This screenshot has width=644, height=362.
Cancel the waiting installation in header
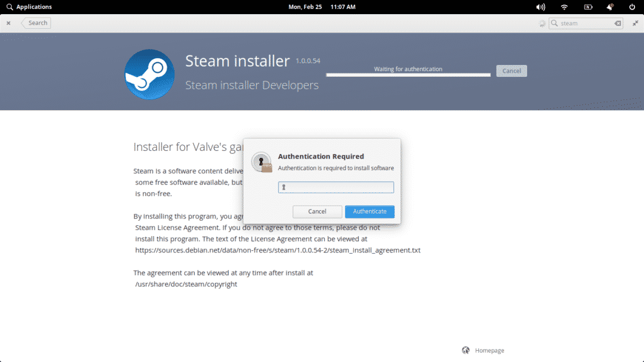coord(511,71)
